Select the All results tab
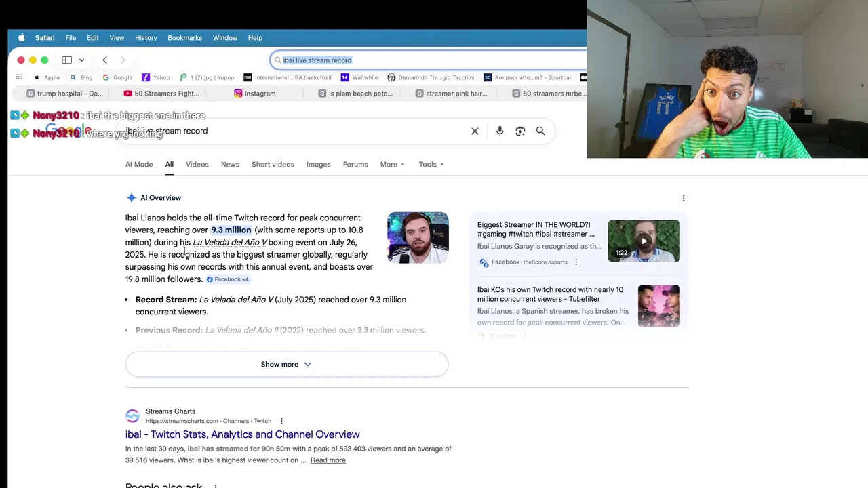 click(x=170, y=164)
